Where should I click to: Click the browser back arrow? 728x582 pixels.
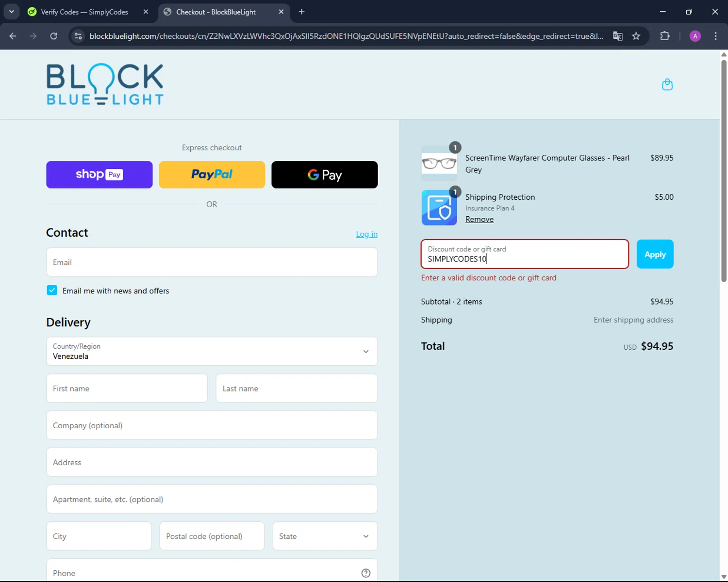(13, 36)
